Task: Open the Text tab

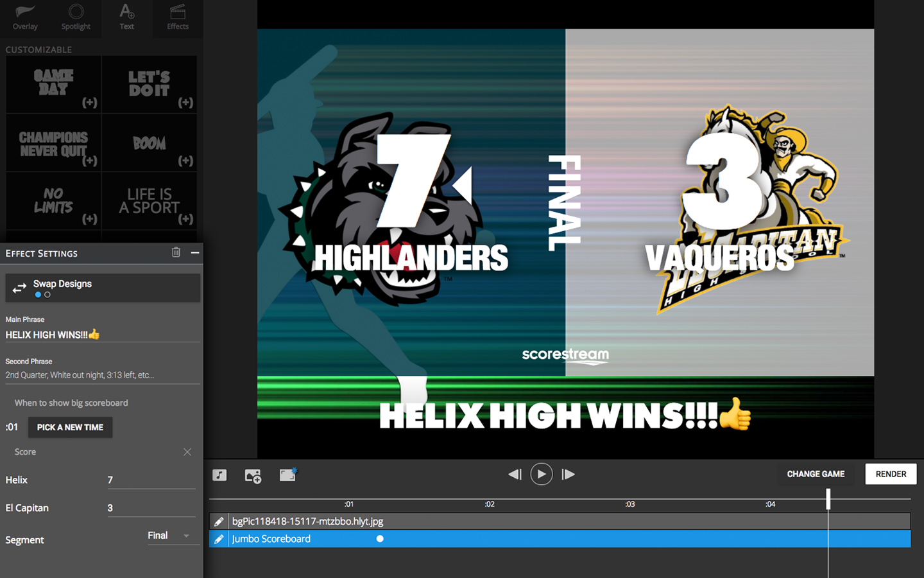Action: point(127,17)
